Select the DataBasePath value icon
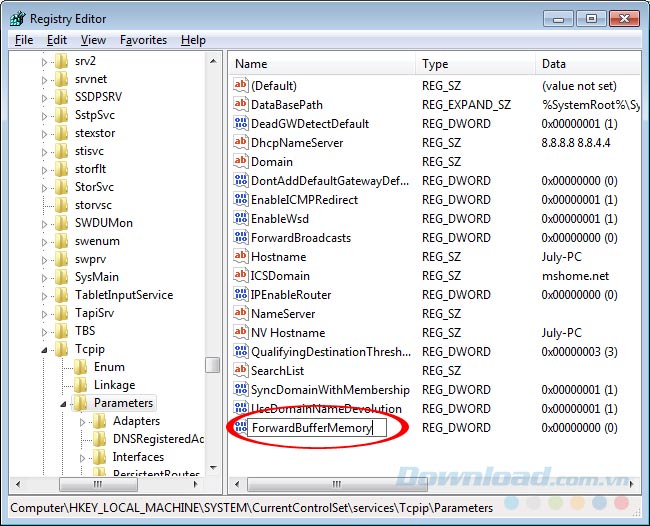650x526 pixels. point(240,105)
